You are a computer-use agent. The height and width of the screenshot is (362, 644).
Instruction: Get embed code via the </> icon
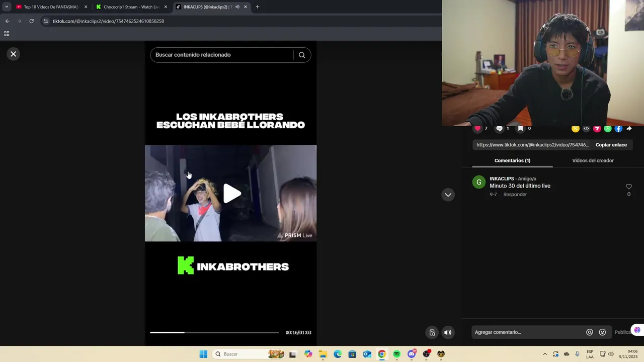[x=586, y=129]
